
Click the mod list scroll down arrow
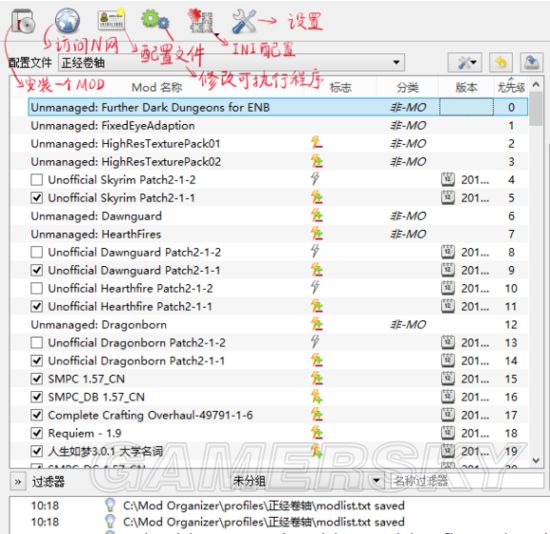(x=536, y=460)
